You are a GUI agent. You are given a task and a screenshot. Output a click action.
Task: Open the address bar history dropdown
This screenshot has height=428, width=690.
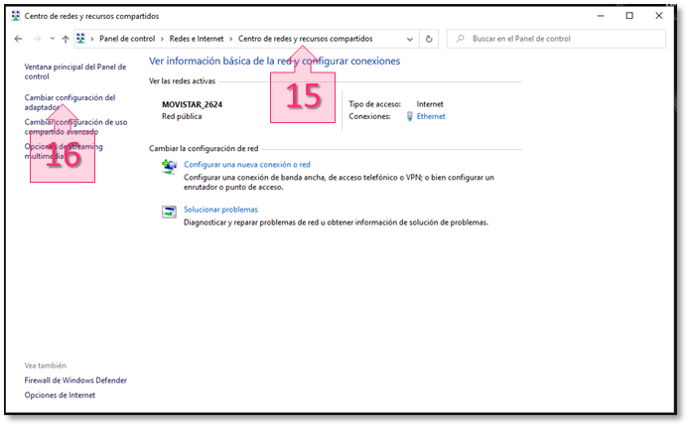point(410,39)
